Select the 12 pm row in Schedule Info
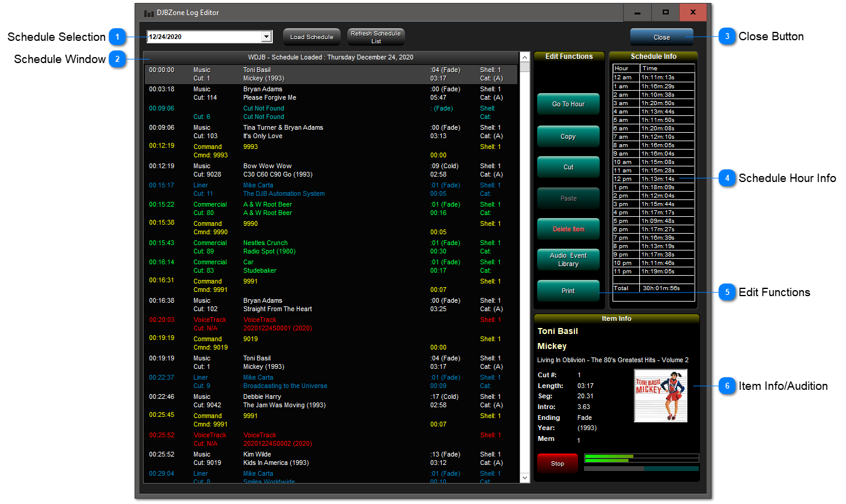The width and height of the screenshot is (846, 504). pos(654,178)
